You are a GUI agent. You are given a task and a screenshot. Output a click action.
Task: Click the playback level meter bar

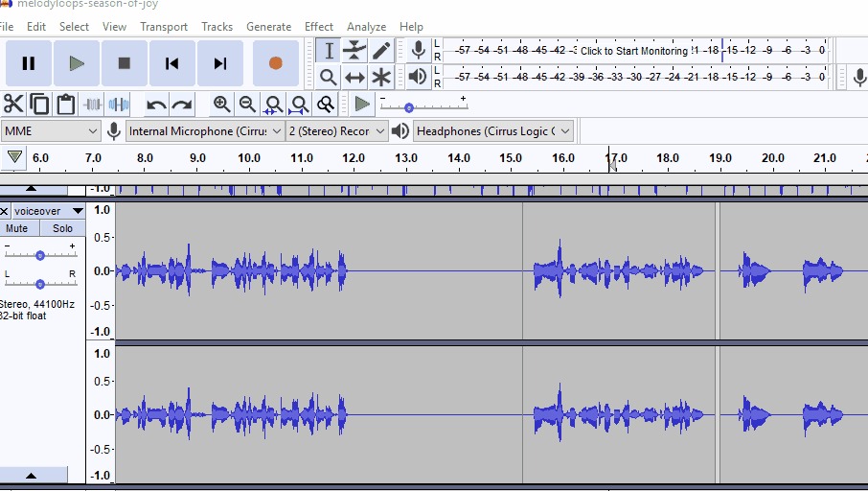tap(637, 77)
